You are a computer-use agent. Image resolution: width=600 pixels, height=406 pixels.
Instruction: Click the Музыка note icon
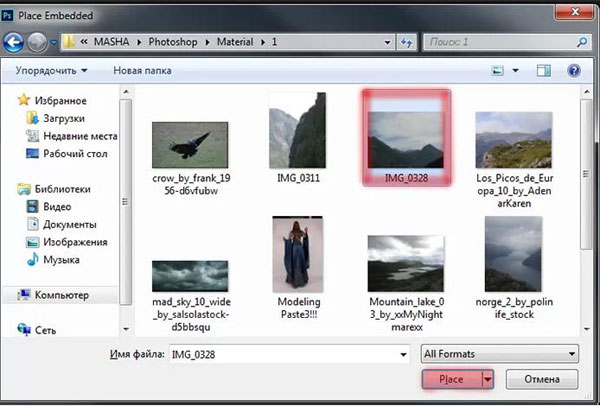coord(33,259)
